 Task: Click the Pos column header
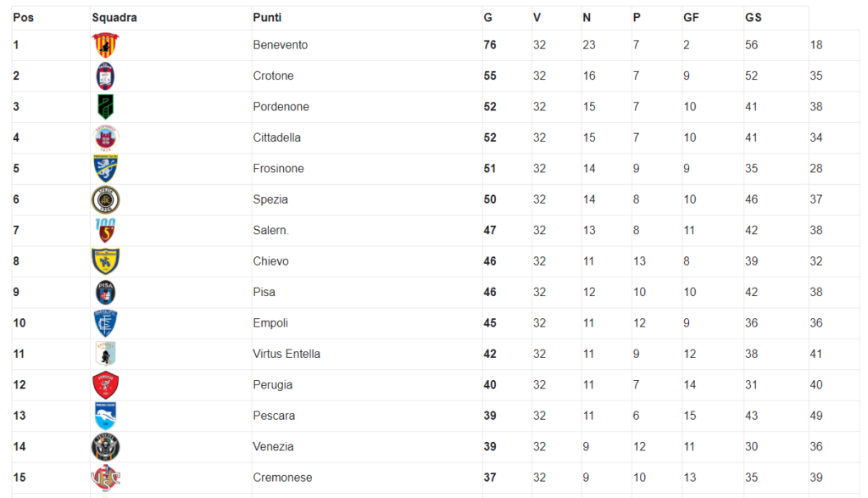(23, 18)
